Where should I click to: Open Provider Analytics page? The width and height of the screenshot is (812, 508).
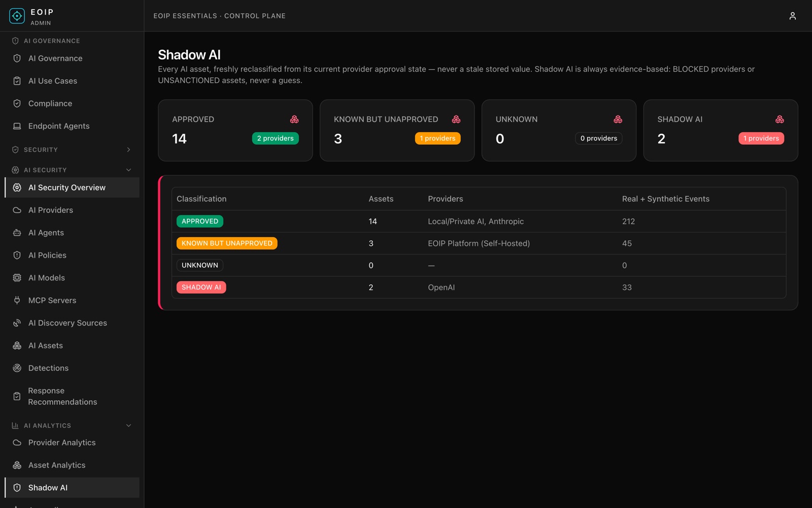click(x=72, y=442)
